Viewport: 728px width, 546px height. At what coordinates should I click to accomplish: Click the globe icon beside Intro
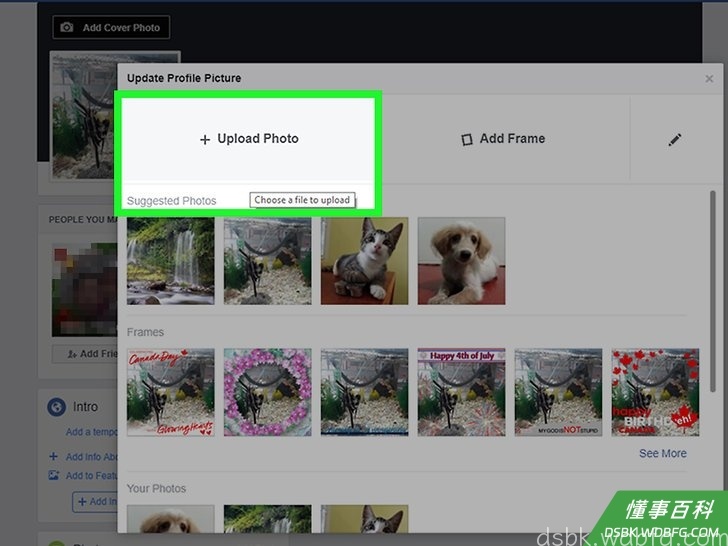[57, 407]
